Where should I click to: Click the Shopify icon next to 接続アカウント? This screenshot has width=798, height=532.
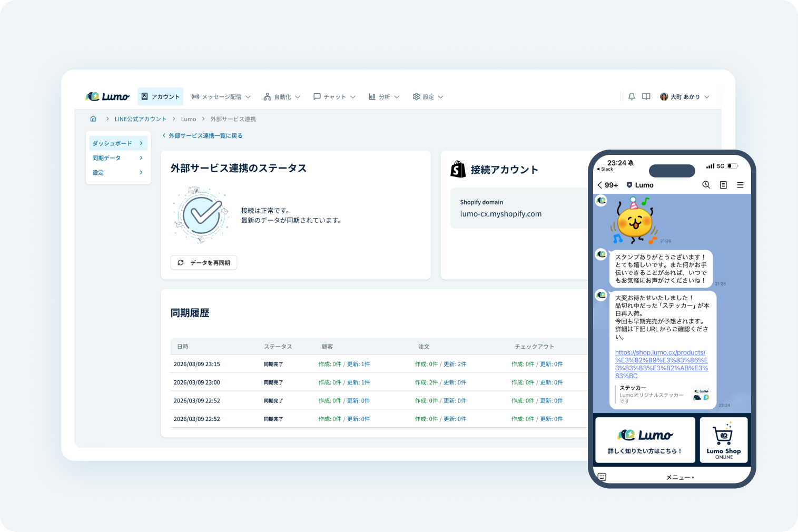(458, 169)
